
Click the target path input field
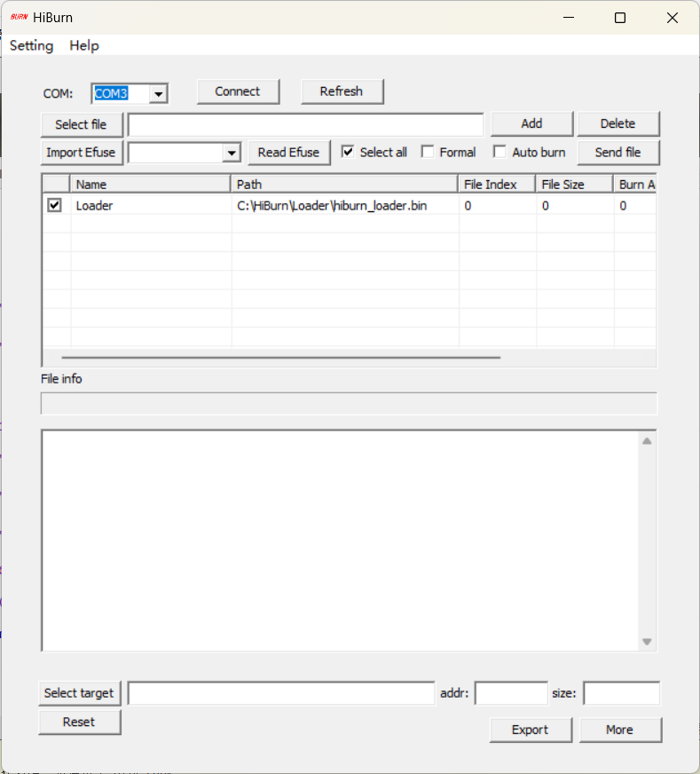point(281,693)
